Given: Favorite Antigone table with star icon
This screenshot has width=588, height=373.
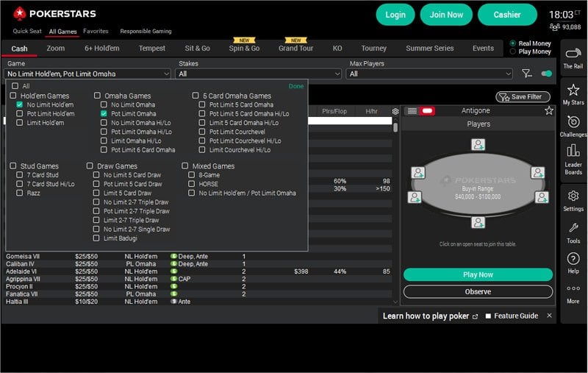Looking at the screenshot, I should coord(548,110).
